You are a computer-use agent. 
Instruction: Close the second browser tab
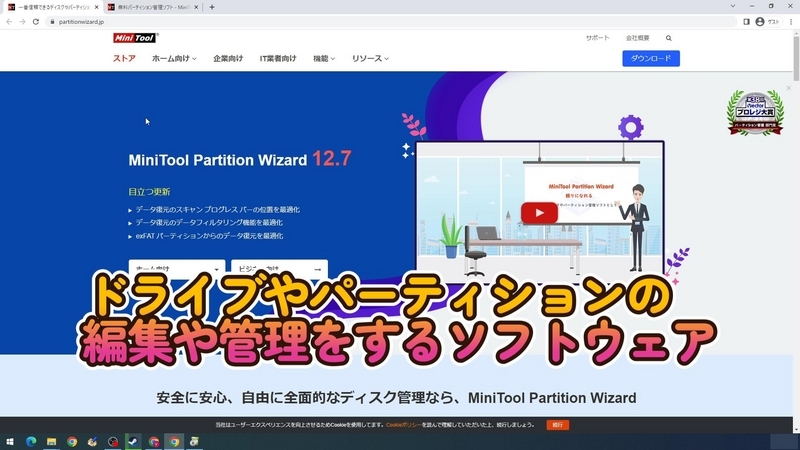pyautogui.click(x=196, y=7)
